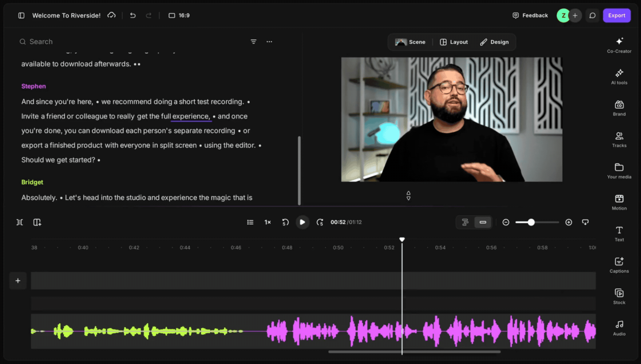Adjust the timeline zoom slider handle
Image resolution: width=641 pixels, height=364 pixels.
pyautogui.click(x=531, y=222)
